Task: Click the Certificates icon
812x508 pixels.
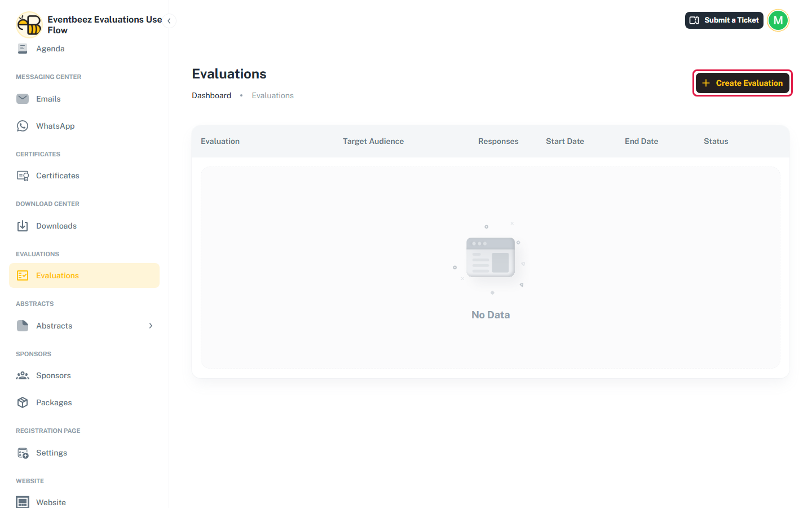Action: 23,176
